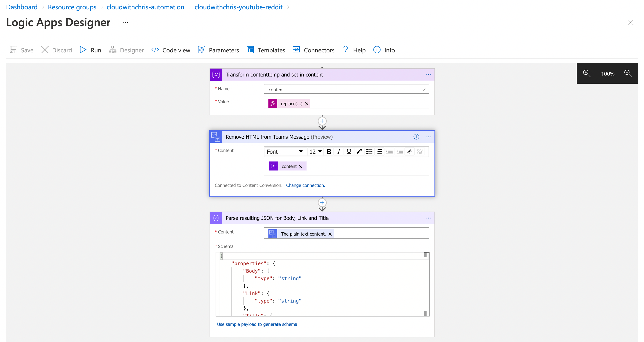The height and width of the screenshot is (342, 644).
Task: Collapse the Remove HTML from Teams Message header
Action: (322, 137)
